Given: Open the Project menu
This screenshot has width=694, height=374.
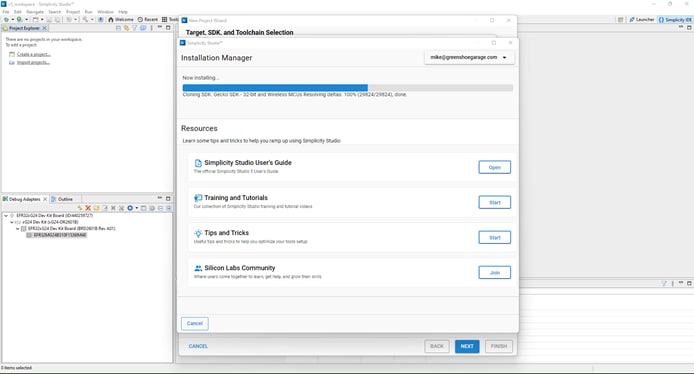Looking at the screenshot, I should tap(73, 12).
